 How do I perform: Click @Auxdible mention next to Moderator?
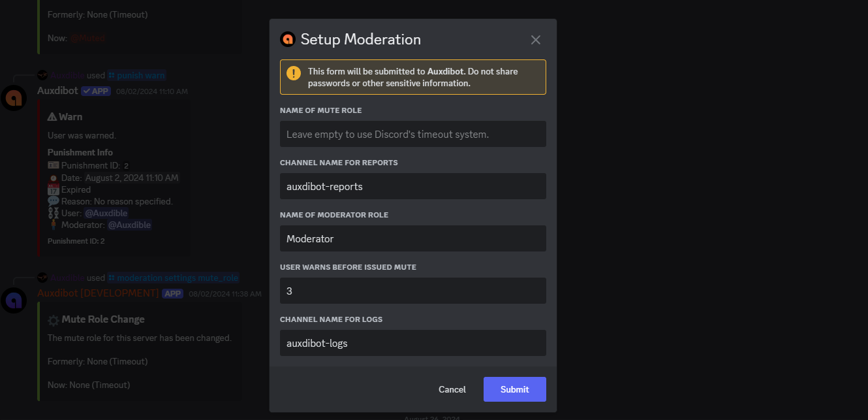click(x=129, y=225)
